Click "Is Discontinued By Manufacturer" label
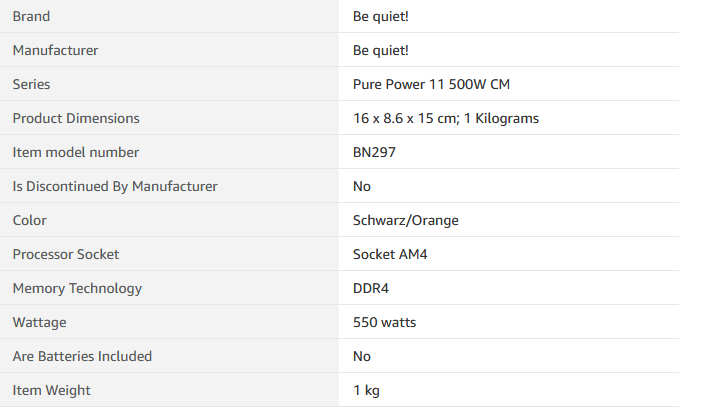 click(115, 186)
